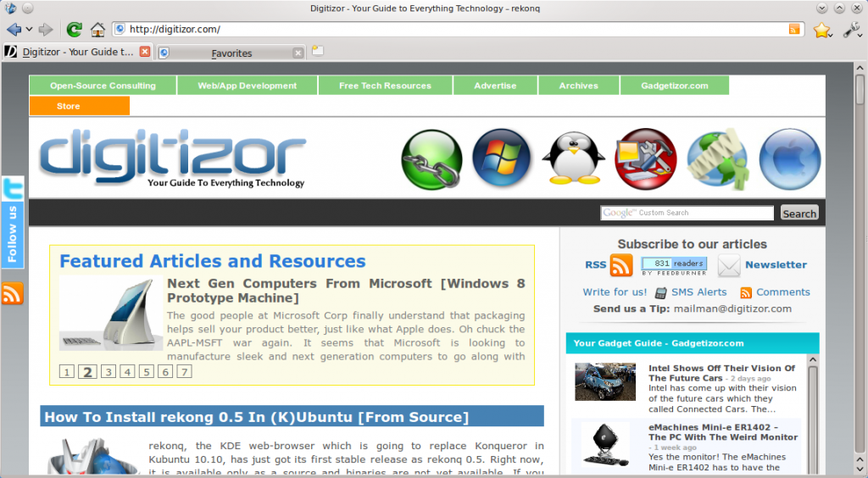The image size is (868, 478).
Task: Close the Digitizor tab
Action: click(x=145, y=52)
